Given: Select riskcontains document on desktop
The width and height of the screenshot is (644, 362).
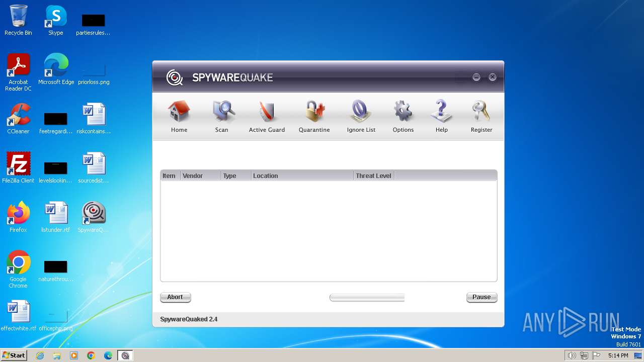Looking at the screenshot, I should pos(94,119).
